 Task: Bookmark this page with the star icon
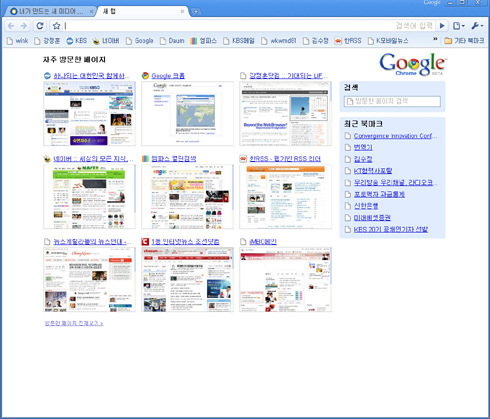point(57,26)
